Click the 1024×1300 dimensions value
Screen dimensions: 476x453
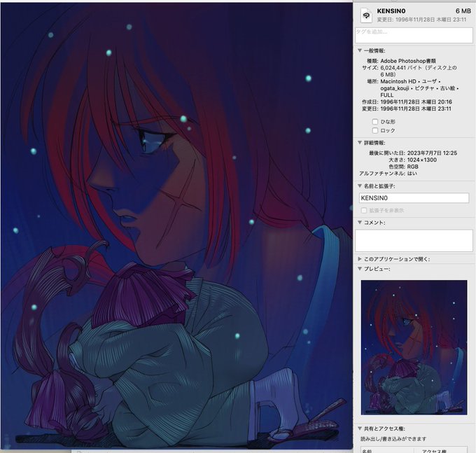(x=421, y=160)
